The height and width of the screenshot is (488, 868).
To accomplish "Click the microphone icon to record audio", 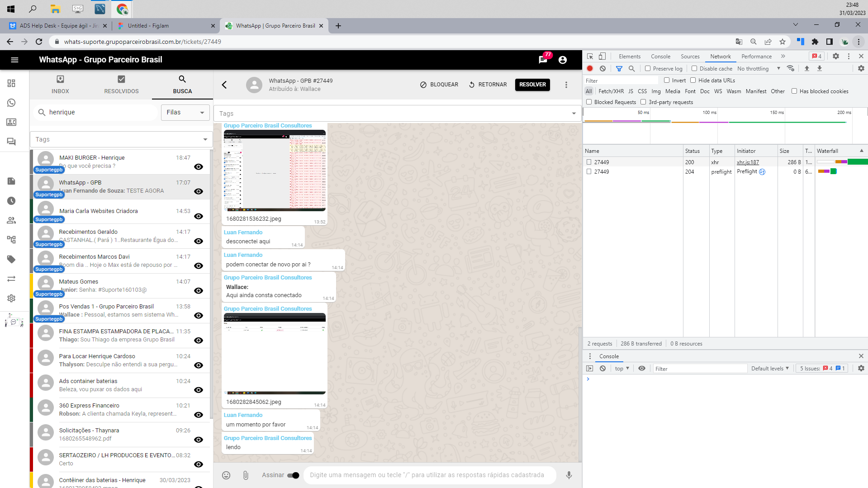I will click(569, 475).
